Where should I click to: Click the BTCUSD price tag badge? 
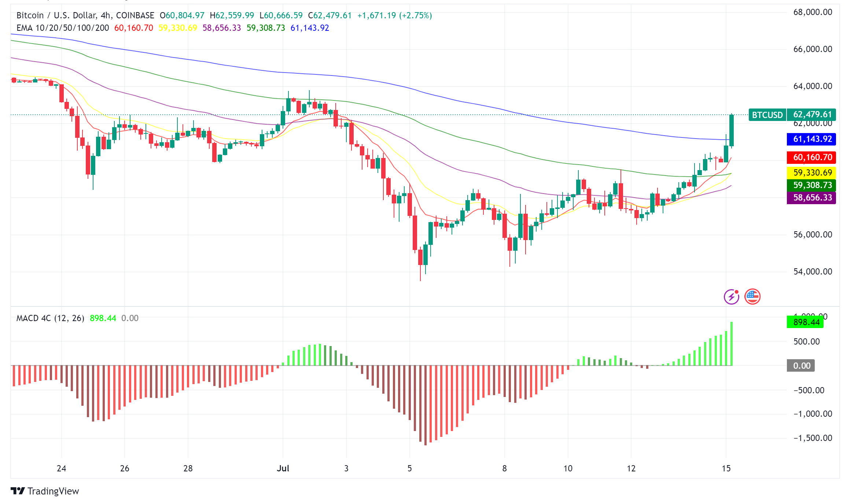[x=767, y=115]
